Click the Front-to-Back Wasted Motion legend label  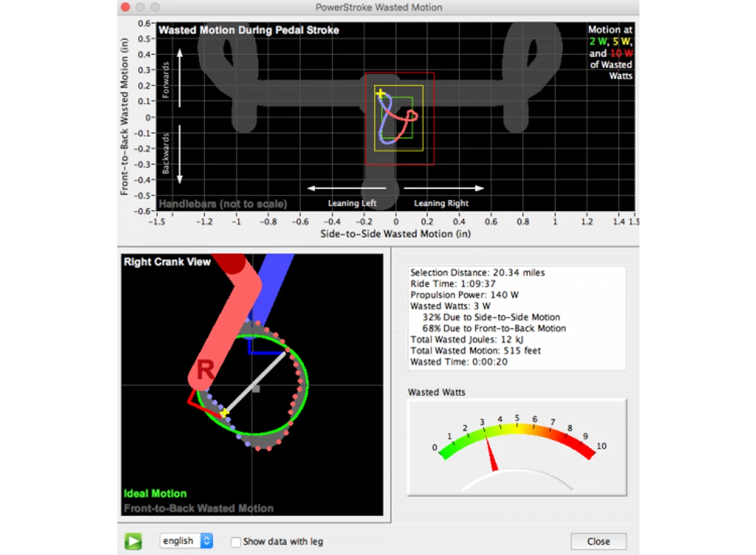198,508
